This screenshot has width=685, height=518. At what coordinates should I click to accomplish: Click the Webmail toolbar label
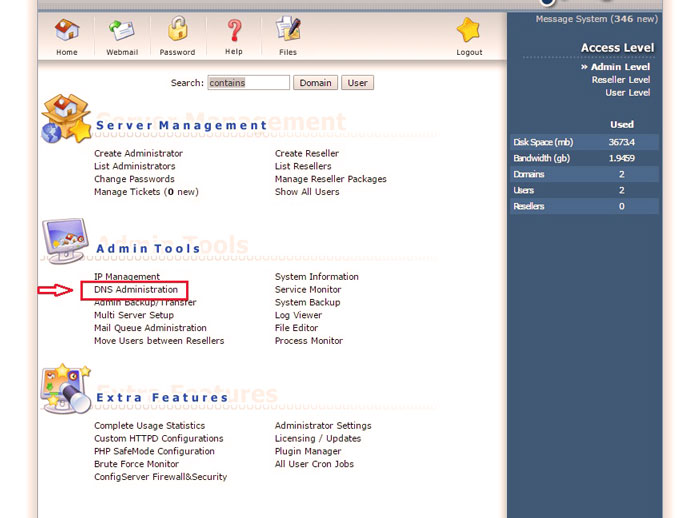click(x=122, y=52)
